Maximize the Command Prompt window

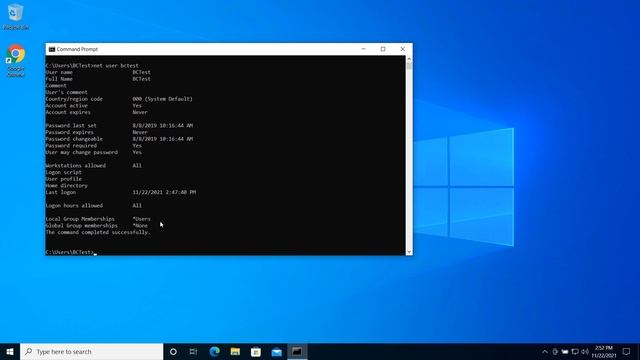(383, 49)
